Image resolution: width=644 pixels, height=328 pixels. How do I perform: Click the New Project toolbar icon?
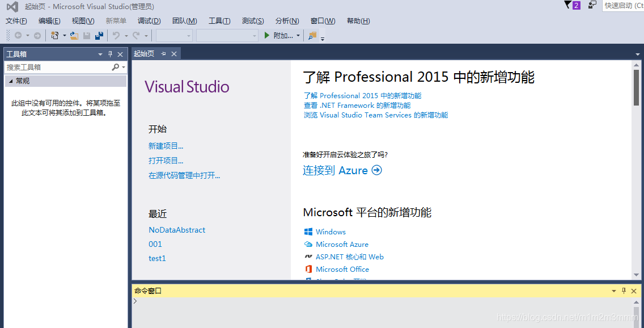(54, 36)
